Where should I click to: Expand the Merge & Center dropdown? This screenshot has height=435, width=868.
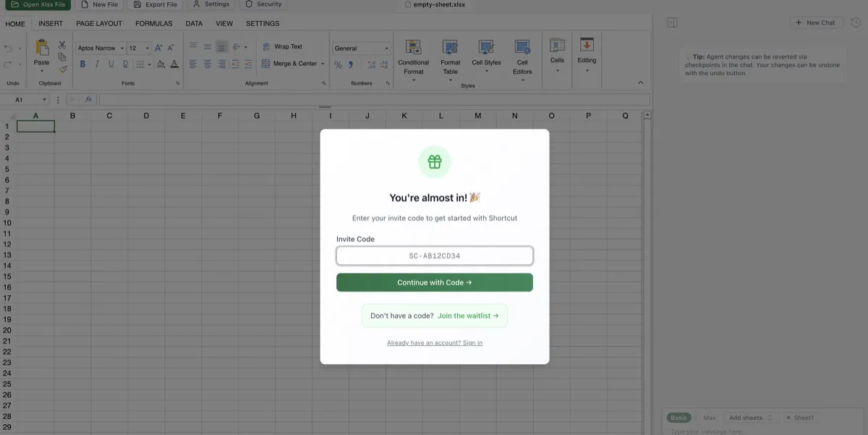322,64
